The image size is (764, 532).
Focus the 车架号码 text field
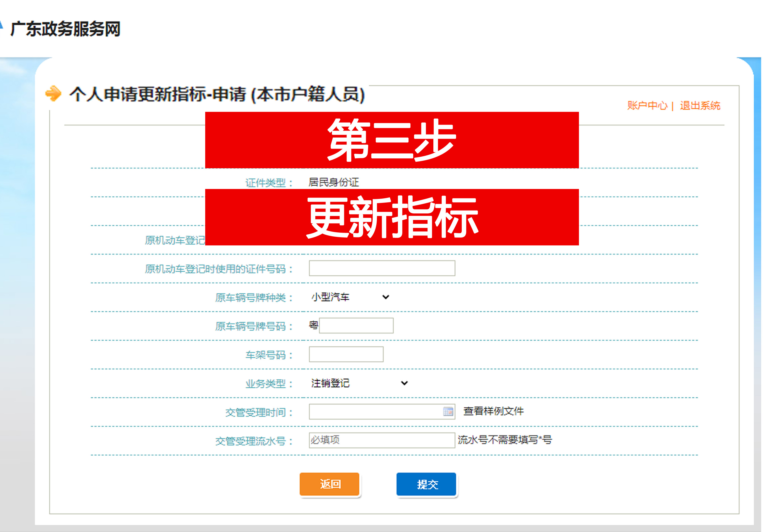point(346,354)
